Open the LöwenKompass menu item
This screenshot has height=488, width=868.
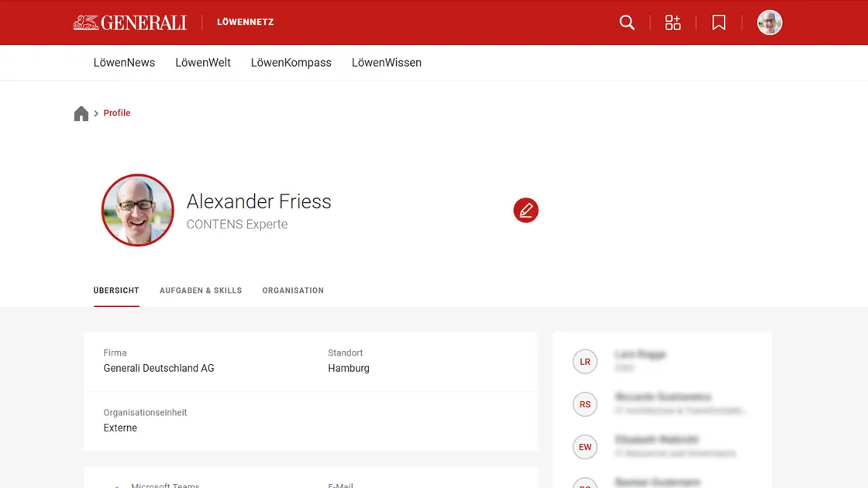(291, 62)
